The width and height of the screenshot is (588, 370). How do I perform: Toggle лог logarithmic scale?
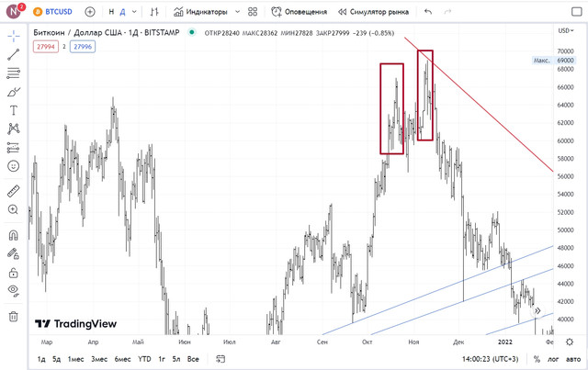(x=553, y=359)
